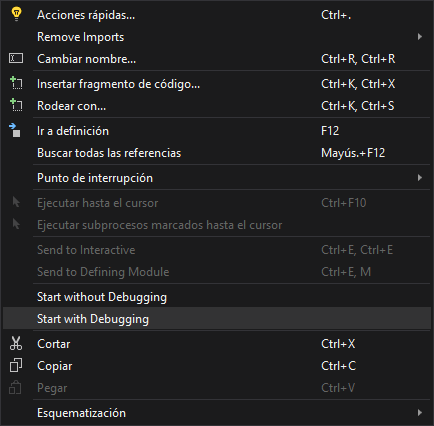Click the insert snippet icon

click(x=16, y=83)
